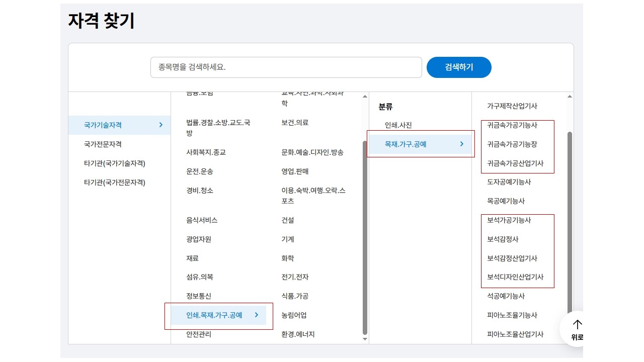
Task: Select 타기관(국가기술자격) in the left menu
Action: (114, 163)
